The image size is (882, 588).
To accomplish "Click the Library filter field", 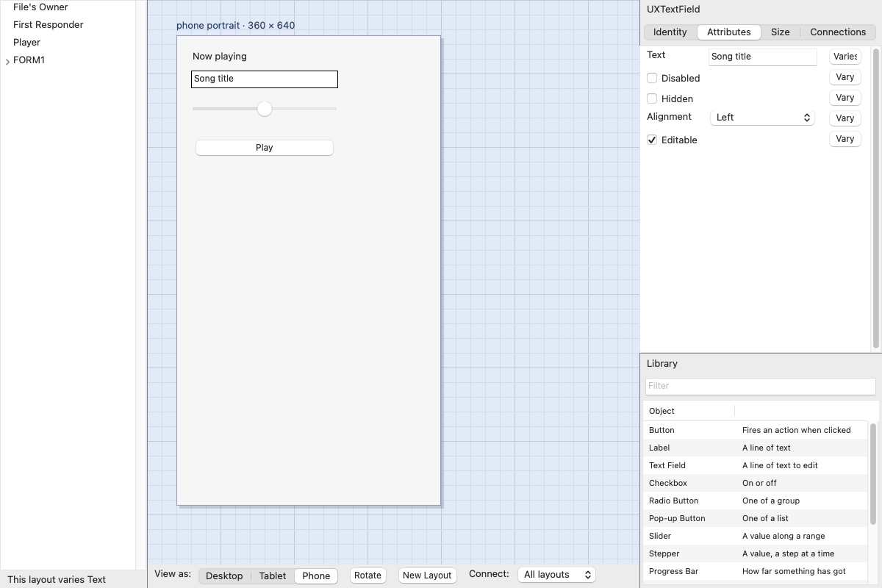I will point(760,386).
